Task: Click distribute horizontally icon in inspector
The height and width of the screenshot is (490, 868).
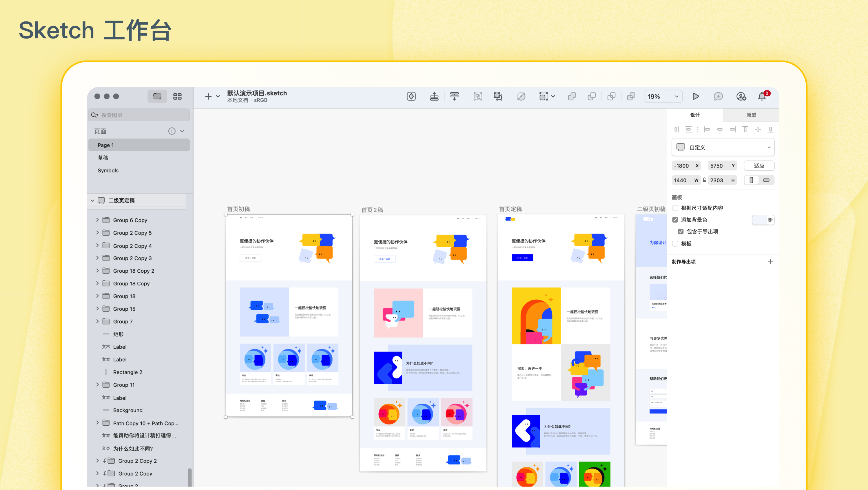Action: pos(676,130)
